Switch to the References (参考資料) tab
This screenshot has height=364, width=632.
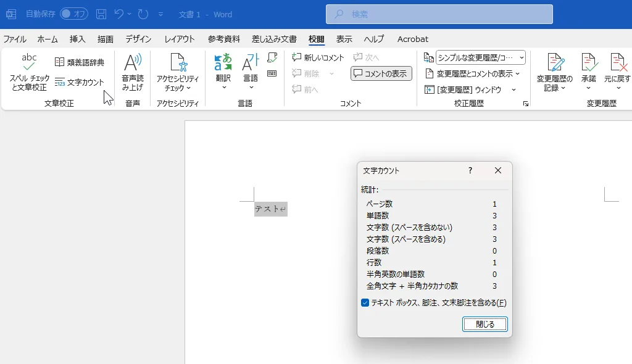click(x=223, y=39)
